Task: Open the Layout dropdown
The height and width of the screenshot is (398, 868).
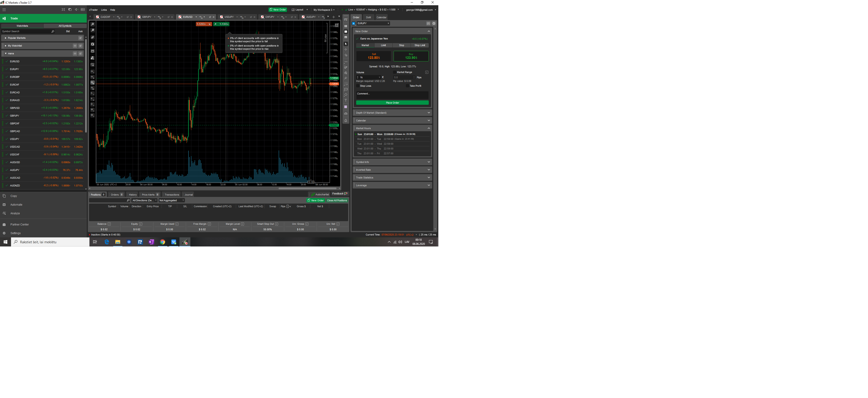Action: (300, 10)
